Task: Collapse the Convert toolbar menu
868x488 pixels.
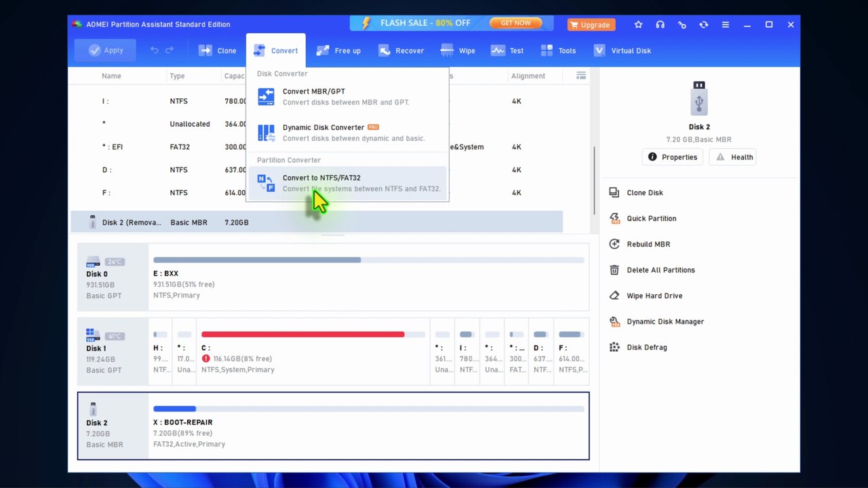Action: click(x=276, y=50)
